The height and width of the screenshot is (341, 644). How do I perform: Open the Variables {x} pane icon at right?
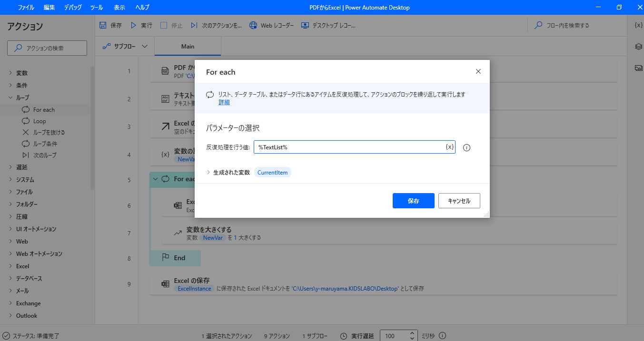coord(639,25)
